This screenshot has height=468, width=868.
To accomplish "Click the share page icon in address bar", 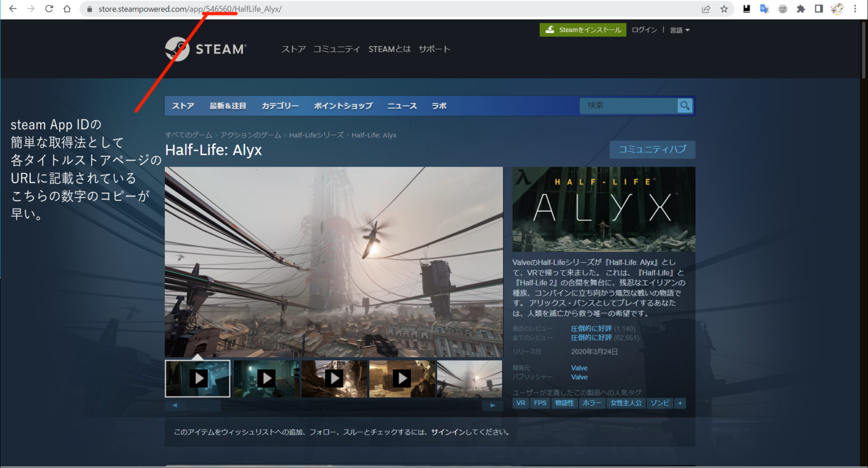I will [x=706, y=9].
